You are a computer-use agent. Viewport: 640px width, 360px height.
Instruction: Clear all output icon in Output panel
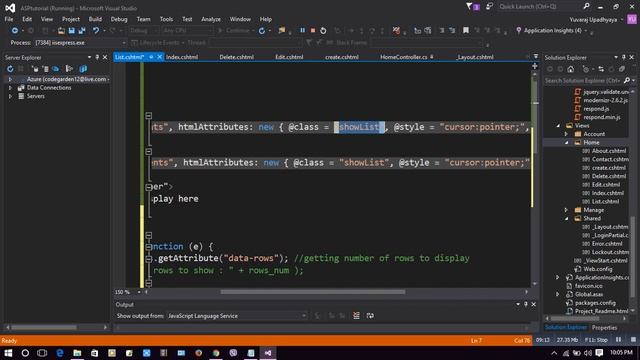coord(356,316)
